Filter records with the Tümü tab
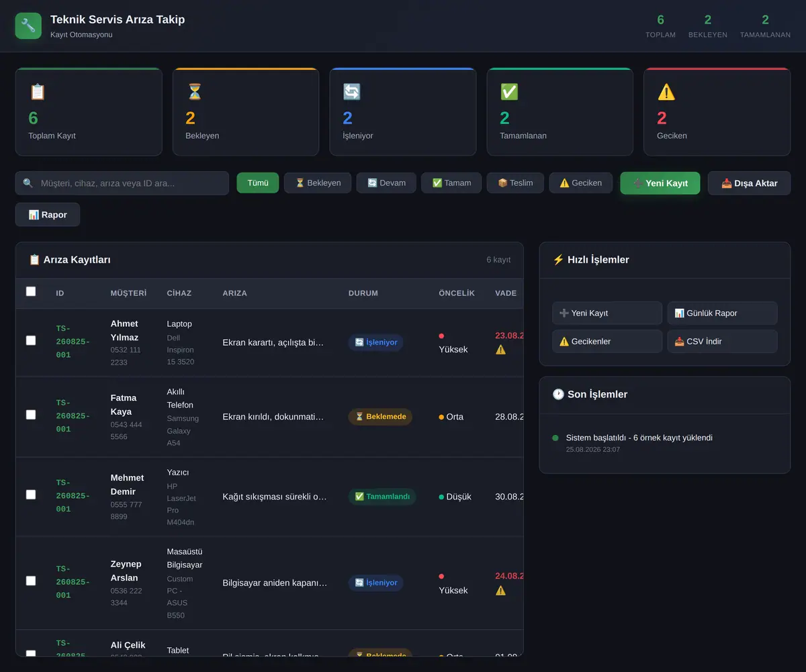The width and height of the screenshot is (806, 672). [x=258, y=183]
